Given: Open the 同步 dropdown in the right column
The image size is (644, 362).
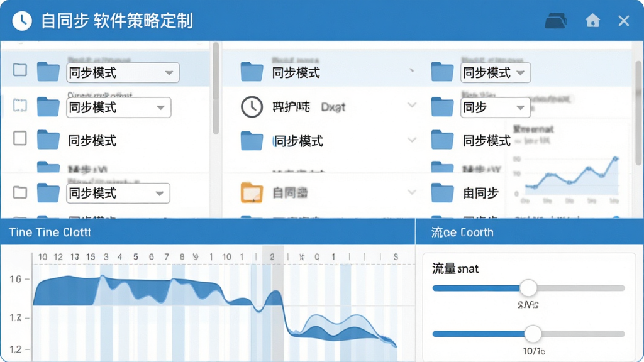Looking at the screenshot, I should [x=496, y=107].
